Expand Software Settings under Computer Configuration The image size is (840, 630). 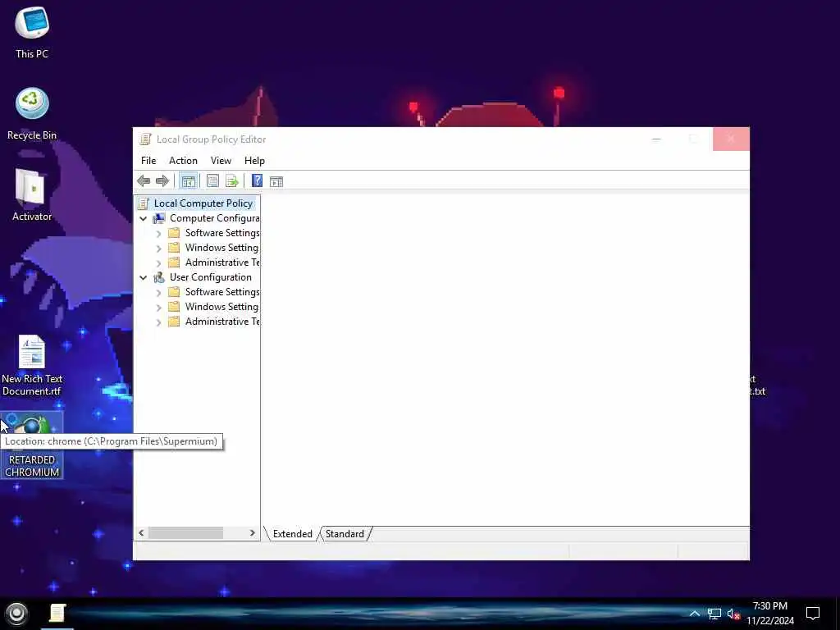tap(158, 234)
